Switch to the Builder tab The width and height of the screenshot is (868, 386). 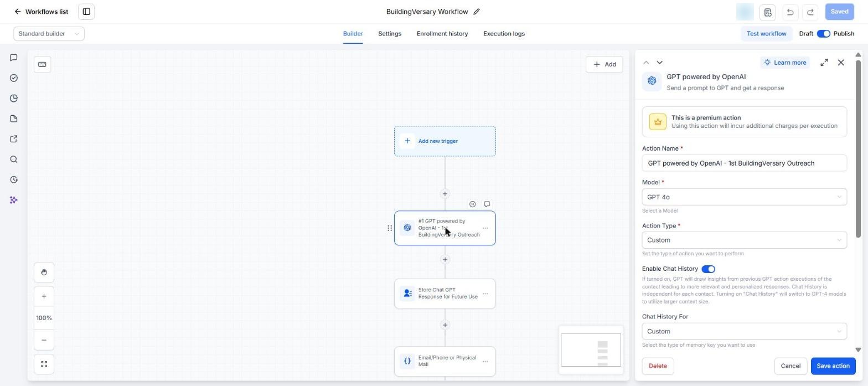(353, 34)
